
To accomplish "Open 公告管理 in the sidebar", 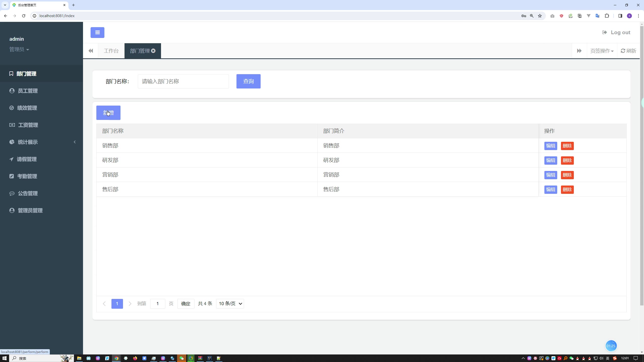I will point(42,193).
